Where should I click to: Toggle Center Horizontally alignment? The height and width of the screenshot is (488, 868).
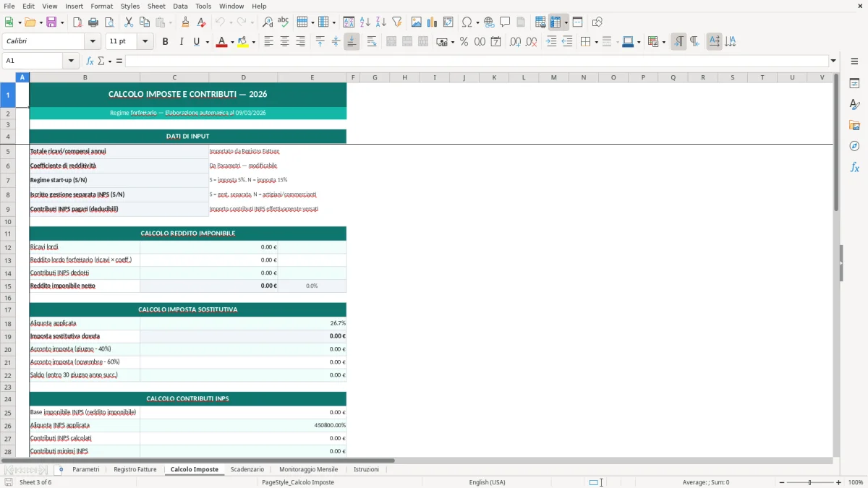(x=284, y=42)
